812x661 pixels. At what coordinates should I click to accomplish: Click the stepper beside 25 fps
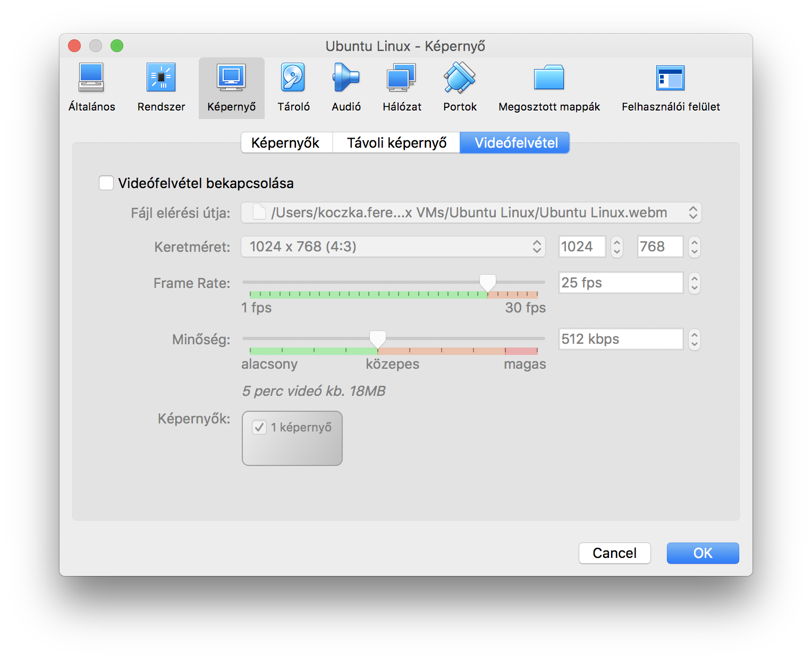[695, 283]
